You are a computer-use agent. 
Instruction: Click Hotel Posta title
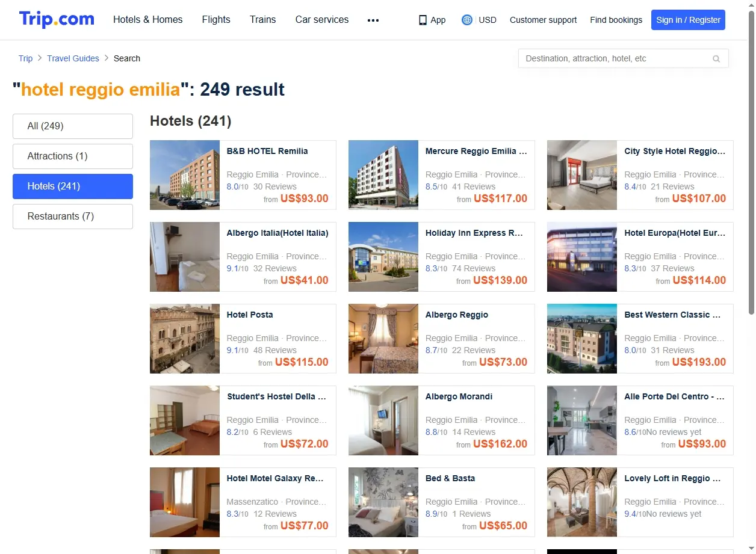coord(250,315)
